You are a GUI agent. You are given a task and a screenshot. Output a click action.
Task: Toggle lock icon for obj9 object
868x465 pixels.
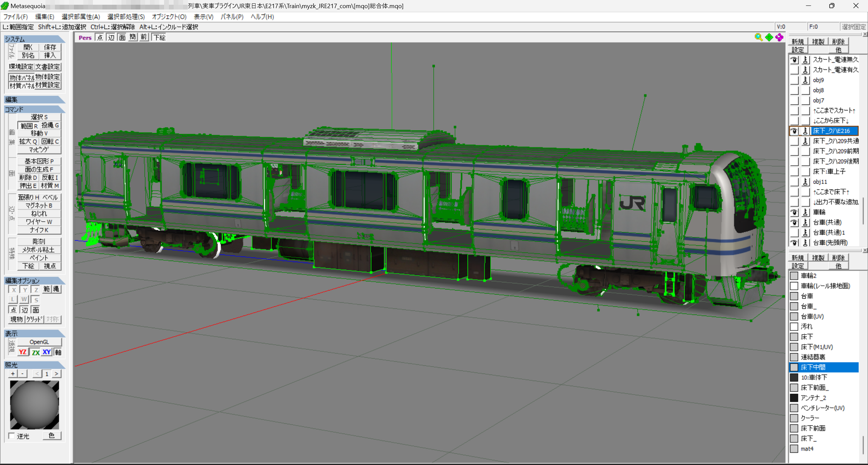click(x=805, y=80)
